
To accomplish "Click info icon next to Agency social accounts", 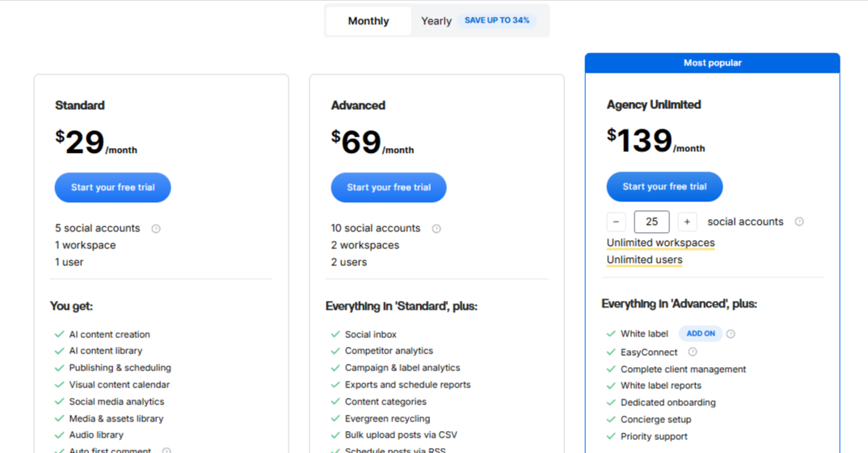I will click(x=799, y=222).
